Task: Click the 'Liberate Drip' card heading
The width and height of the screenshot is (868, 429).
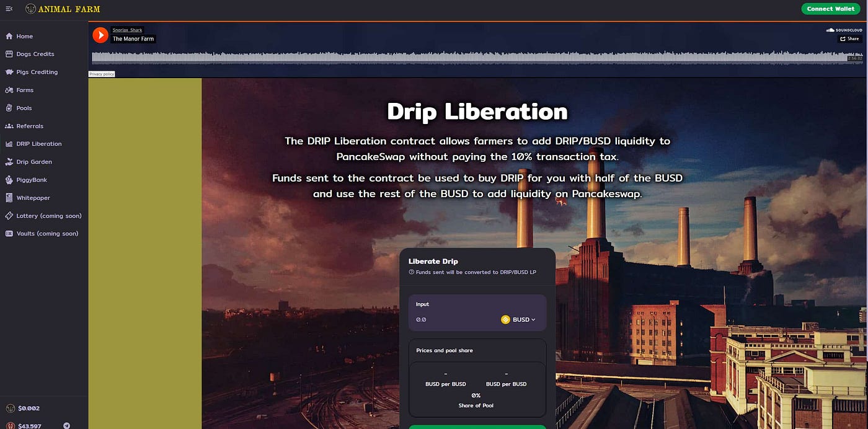Action: [433, 261]
